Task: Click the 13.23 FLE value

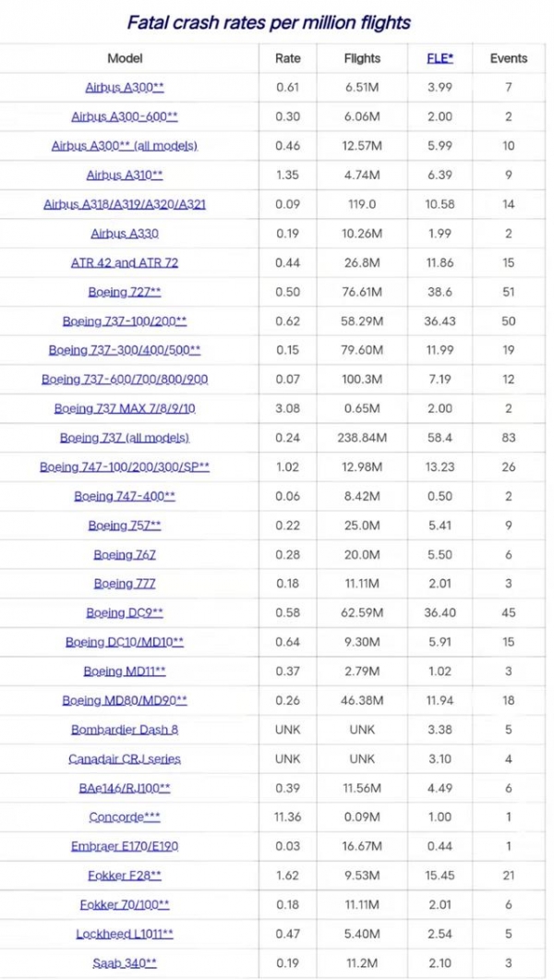Action: click(x=440, y=466)
